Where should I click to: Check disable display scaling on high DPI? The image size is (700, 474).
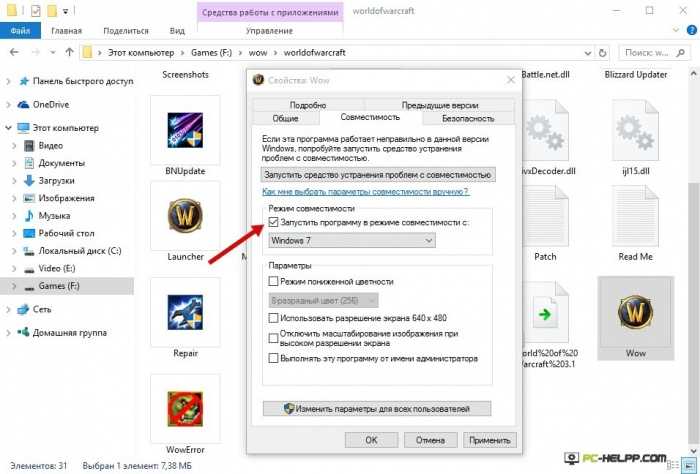[273, 338]
